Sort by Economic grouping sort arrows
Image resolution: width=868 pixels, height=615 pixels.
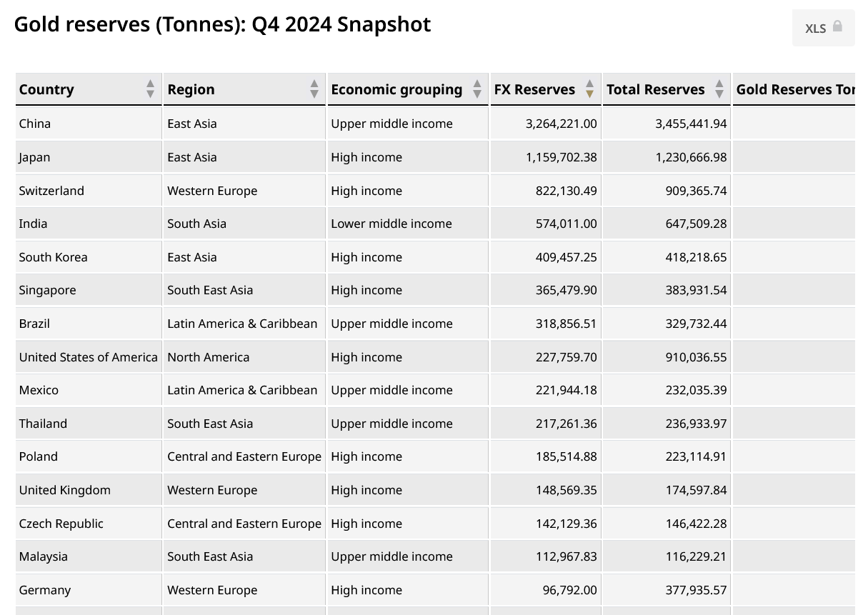(477, 89)
